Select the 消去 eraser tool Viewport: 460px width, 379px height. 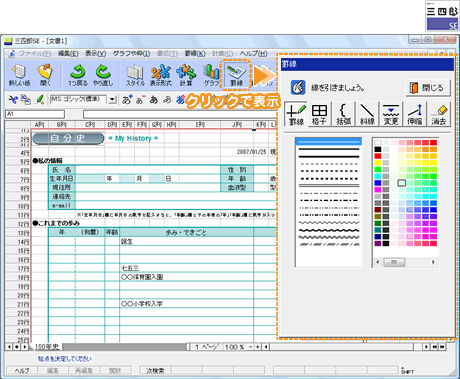[439, 114]
